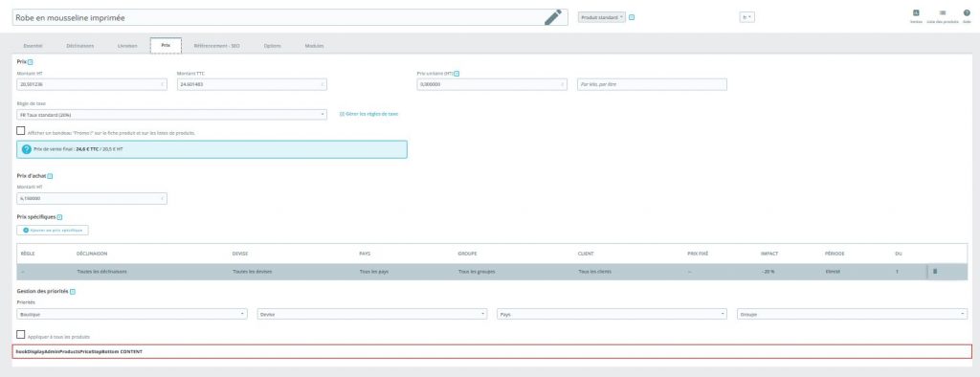Click the 'Par kilo, par litre' unit field
Viewport: 980px width, 377px height.
(652, 84)
